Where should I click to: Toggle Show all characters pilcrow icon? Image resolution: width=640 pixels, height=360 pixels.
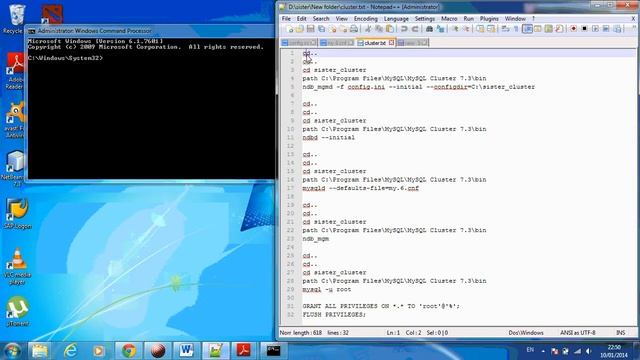516,29
